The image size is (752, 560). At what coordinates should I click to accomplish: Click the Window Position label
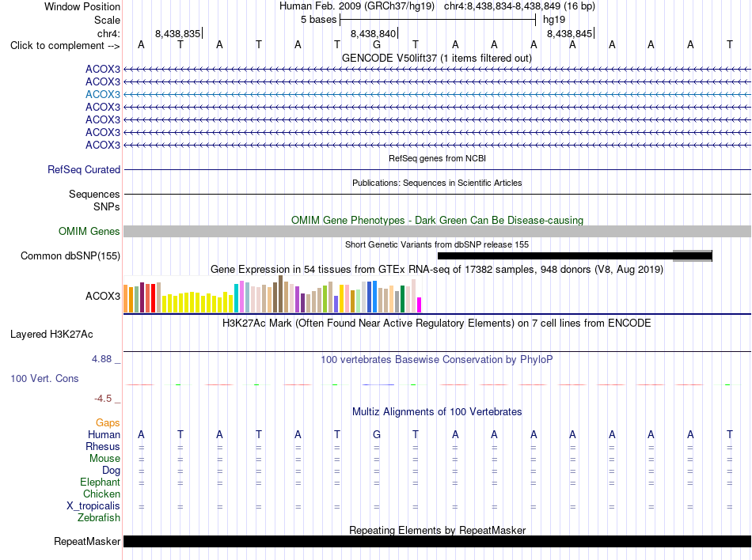click(82, 6)
